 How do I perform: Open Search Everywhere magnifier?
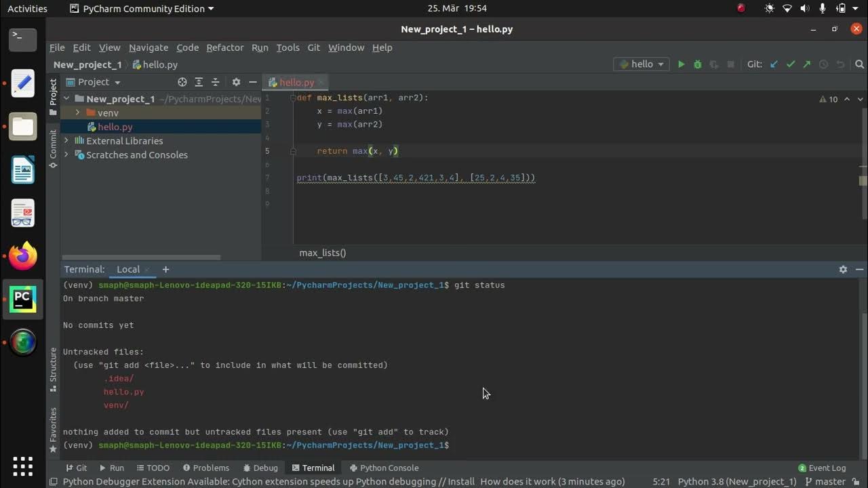tap(859, 64)
